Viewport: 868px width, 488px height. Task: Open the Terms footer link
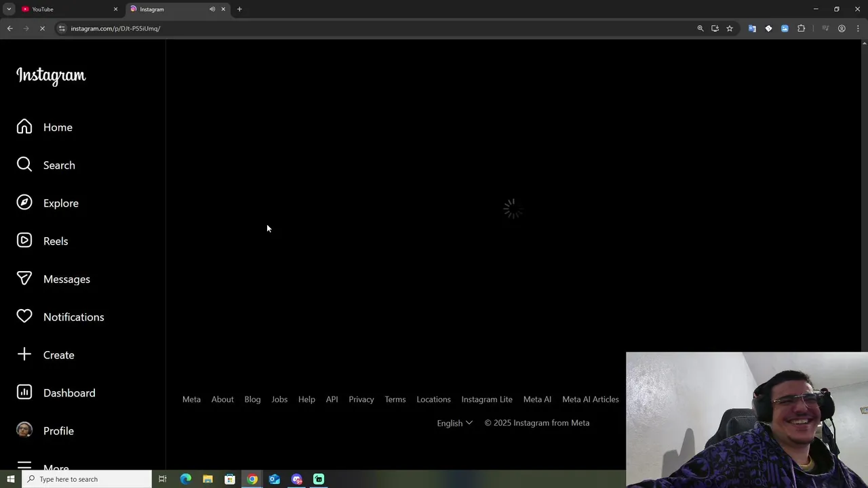click(x=395, y=399)
